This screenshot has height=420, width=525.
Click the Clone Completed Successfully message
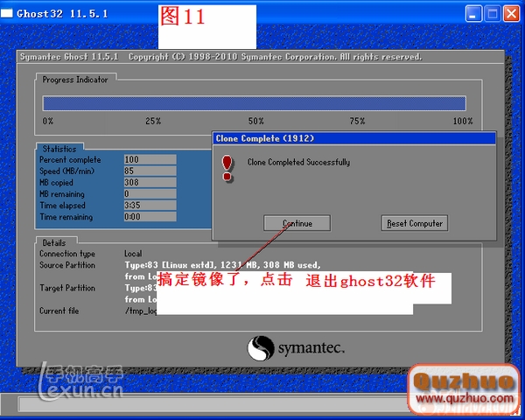pos(298,162)
